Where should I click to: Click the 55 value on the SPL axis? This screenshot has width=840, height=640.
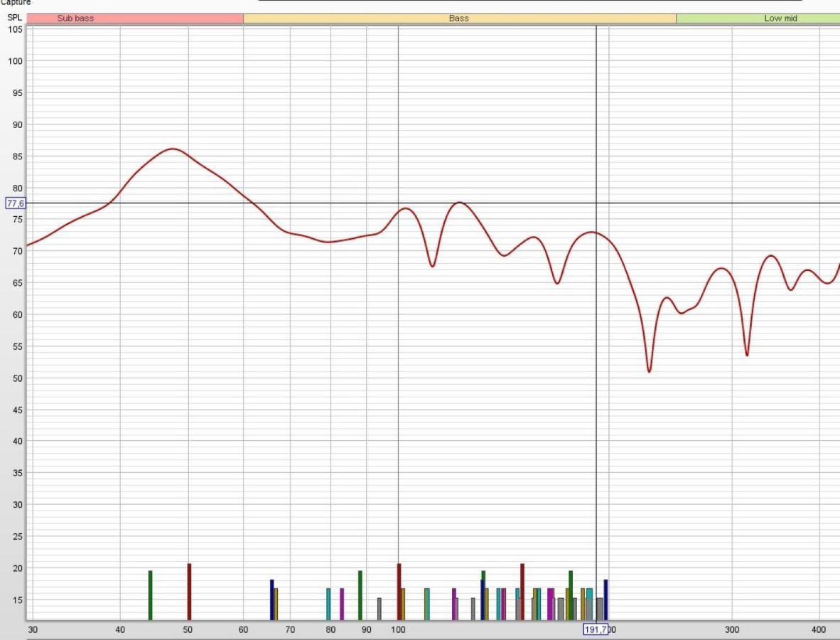[x=18, y=347]
